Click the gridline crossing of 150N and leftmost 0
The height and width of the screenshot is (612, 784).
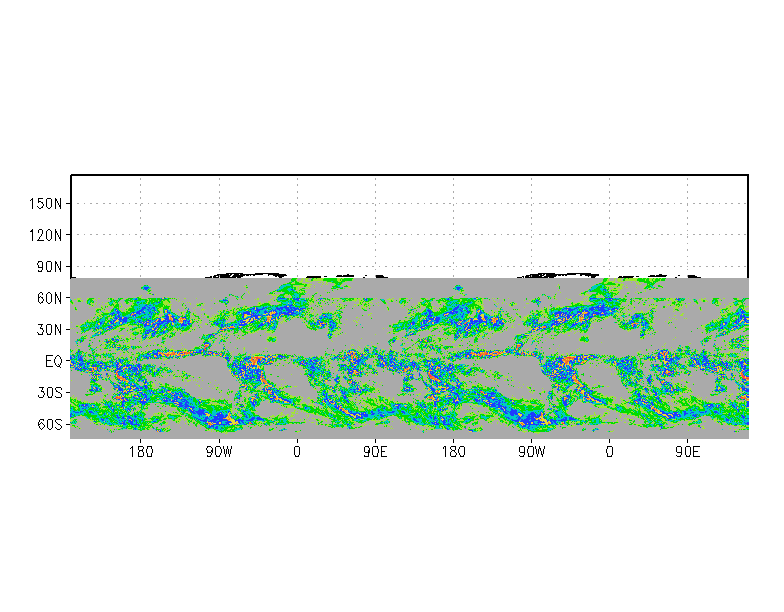[298, 204]
